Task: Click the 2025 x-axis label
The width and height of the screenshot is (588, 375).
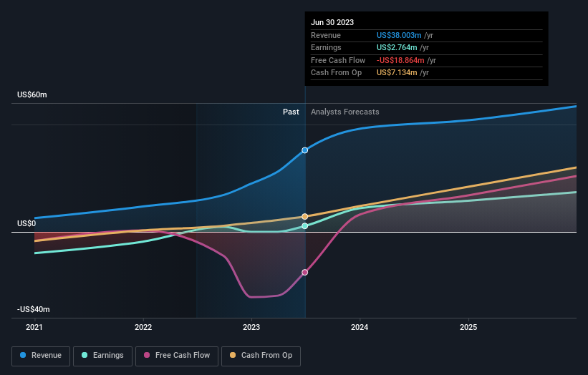Action: pyautogui.click(x=468, y=328)
